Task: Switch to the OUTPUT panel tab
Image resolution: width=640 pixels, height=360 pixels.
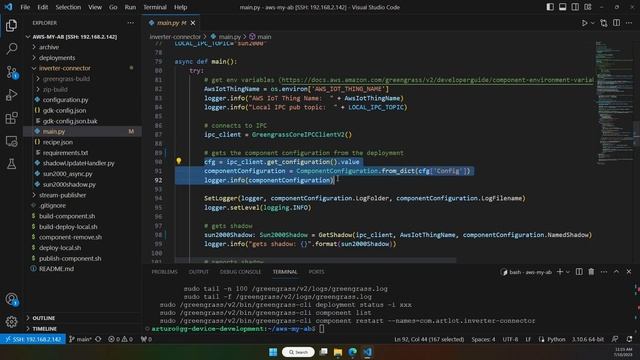Action: [x=198, y=272]
